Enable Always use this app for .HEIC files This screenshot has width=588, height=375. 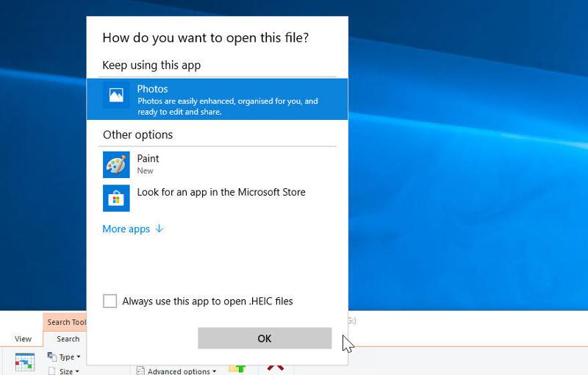pyautogui.click(x=110, y=301)
